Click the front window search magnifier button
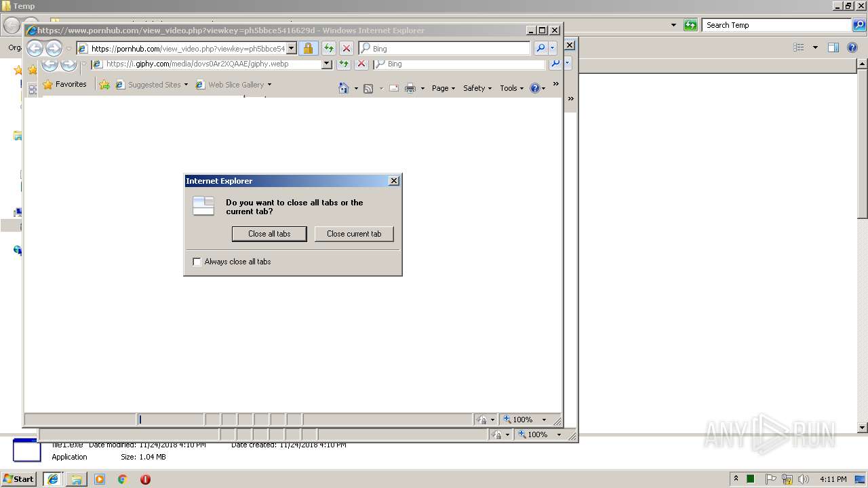This screenshot has width=868, height=488. [x=540, y=49]
